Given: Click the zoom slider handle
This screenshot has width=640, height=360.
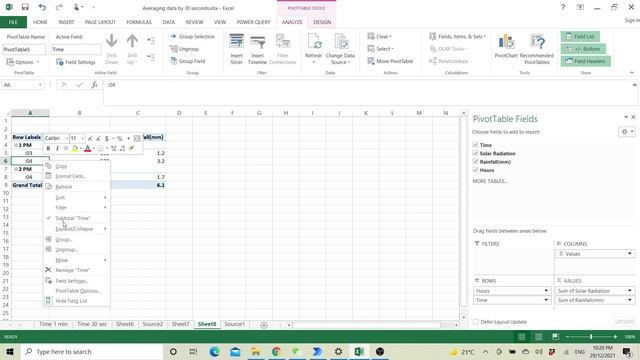Looking at the screenshot, I should pyautogui.click(x=591, y=337).
